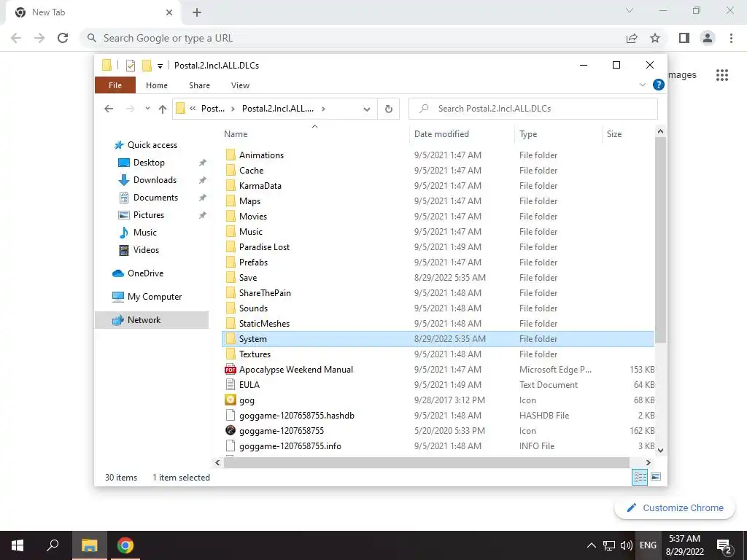Select the EULA text document icon

pos(231,384)
